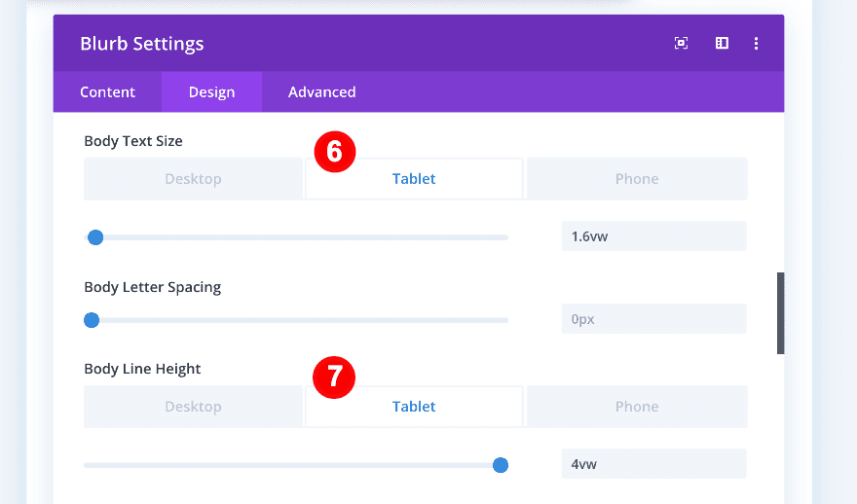Click the 4vw line height field
This screenshot has height=504, width=857.
click(653, 464)
